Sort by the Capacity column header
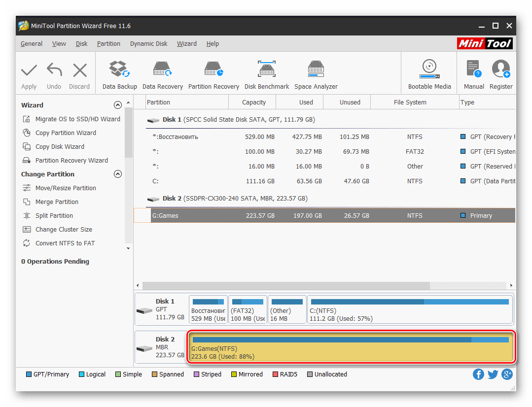This screenshot has width=532, height=407. click(x=254, y=102)
